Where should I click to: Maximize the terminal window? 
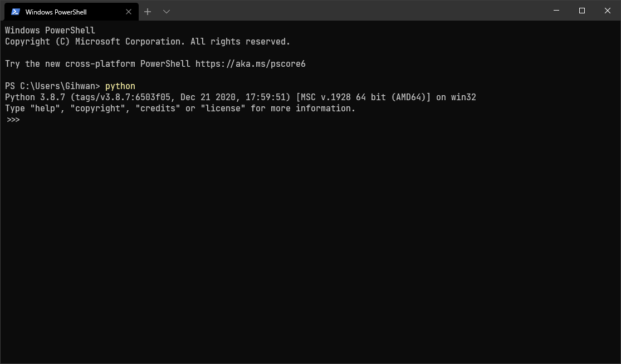[x=582, y=11]
